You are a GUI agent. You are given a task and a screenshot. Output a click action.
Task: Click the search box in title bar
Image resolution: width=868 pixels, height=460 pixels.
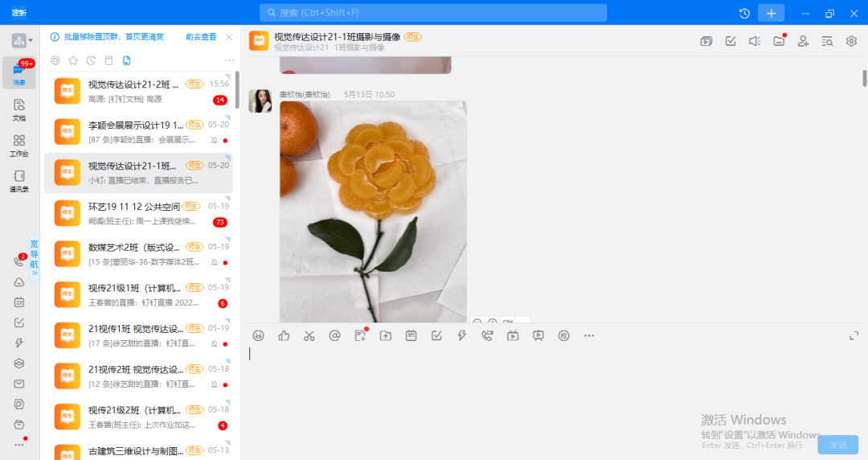click(x=433, y=13)
